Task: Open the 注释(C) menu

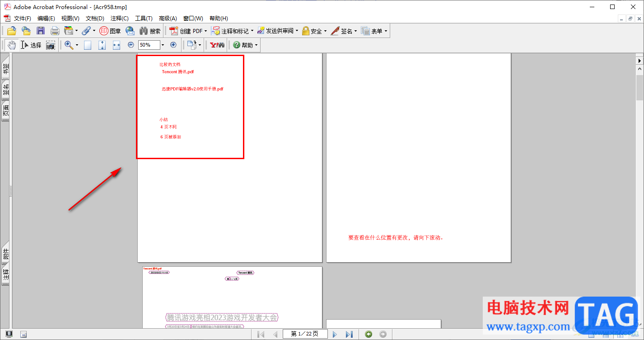Action: point(120,19)
